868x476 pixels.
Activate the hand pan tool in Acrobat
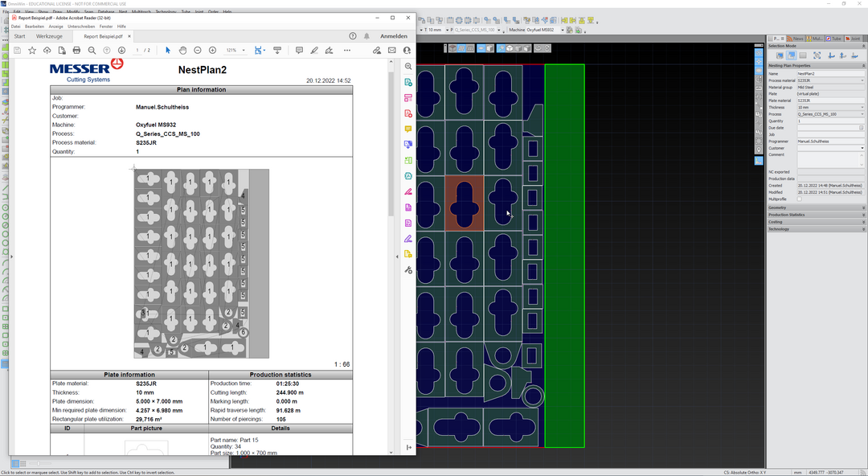182,51
